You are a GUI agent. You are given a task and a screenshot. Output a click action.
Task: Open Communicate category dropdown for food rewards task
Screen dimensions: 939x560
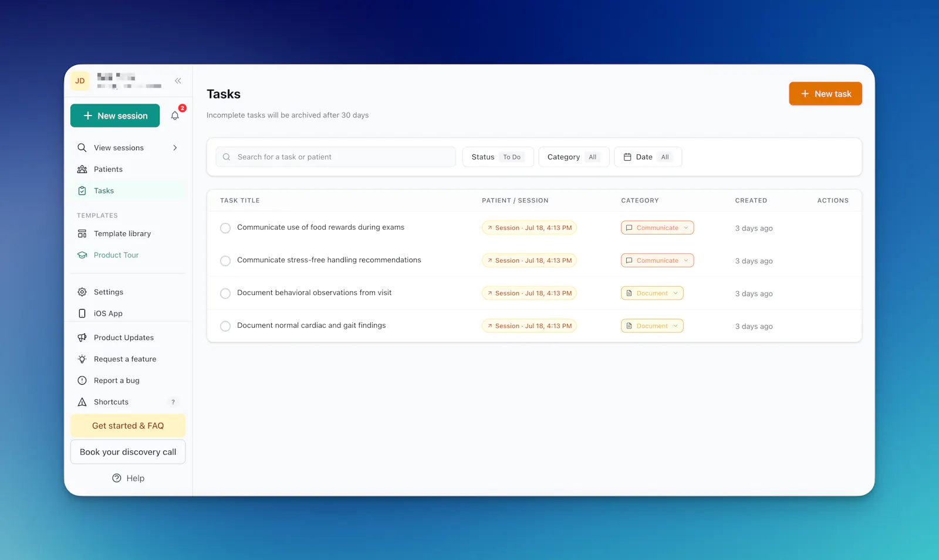(x=657, y=228)
